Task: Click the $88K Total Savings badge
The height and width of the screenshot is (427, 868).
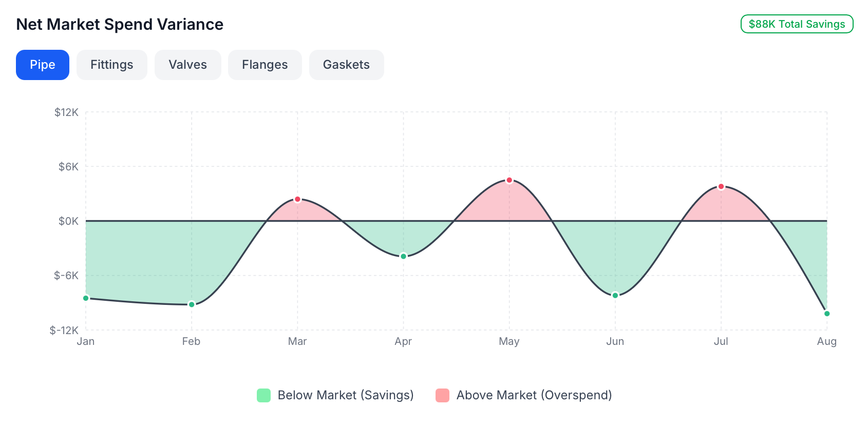Action: coord(797,24)
